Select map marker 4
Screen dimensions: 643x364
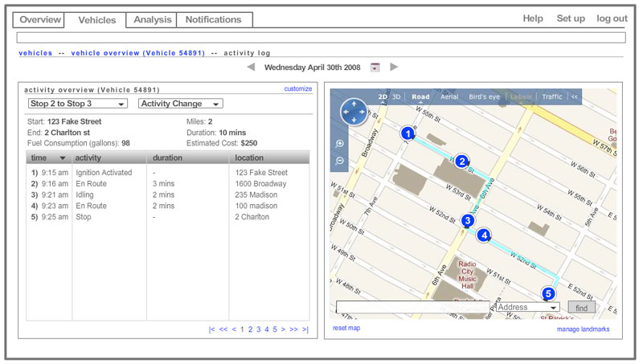485,235
